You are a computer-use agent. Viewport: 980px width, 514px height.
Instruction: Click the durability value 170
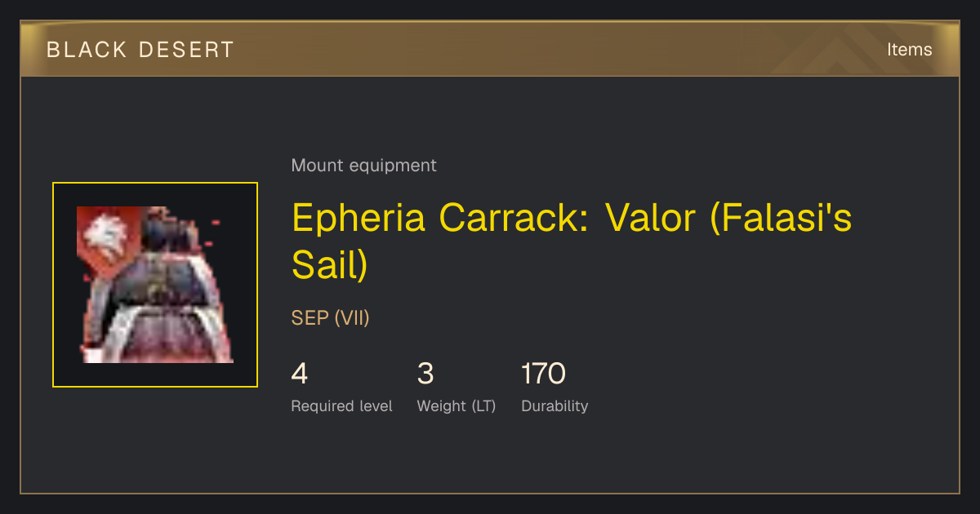[543, 374]
